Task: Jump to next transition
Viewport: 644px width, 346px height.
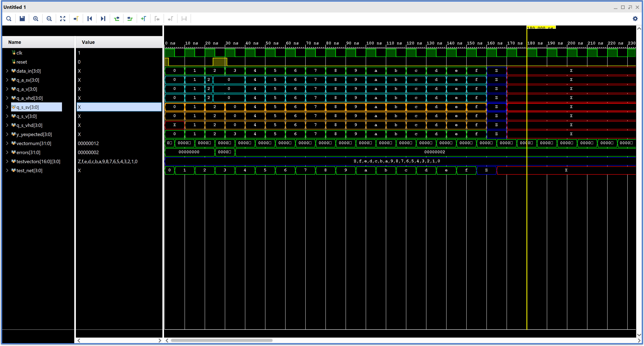Action: click(130, 19)
